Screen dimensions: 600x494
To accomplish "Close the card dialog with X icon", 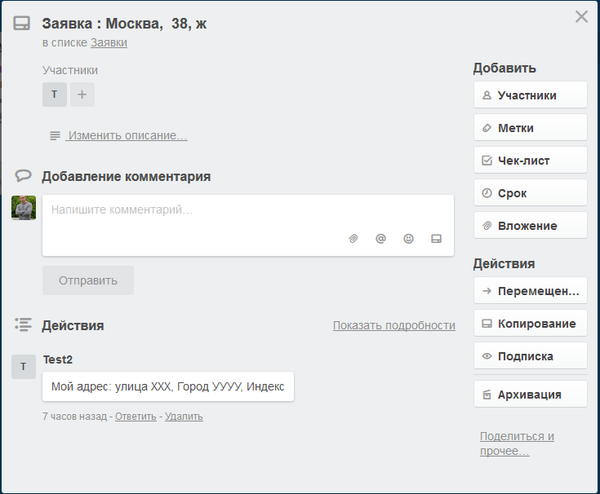I will click(x=582, y=17).
